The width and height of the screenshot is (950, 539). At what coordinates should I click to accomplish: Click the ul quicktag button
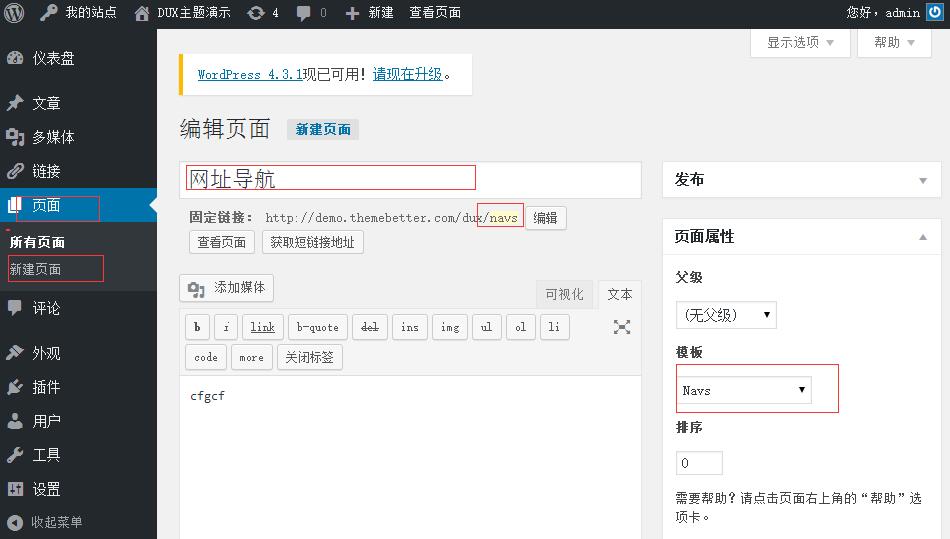487,327
